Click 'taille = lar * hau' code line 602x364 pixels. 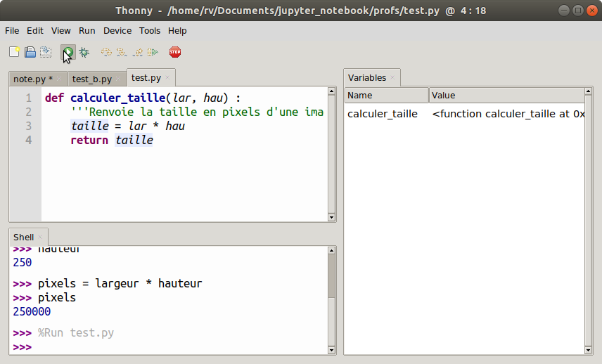(x=128, y=126)
